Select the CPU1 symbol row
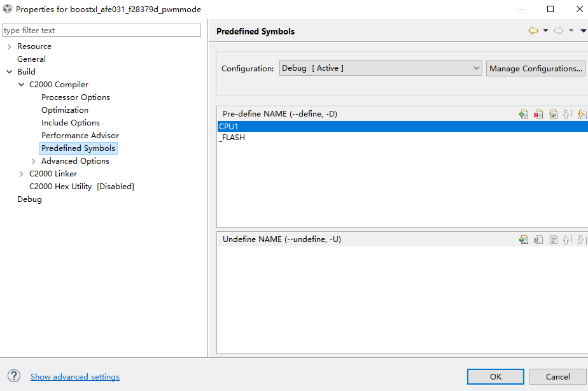The image size is (588, 391). (403, 127)
